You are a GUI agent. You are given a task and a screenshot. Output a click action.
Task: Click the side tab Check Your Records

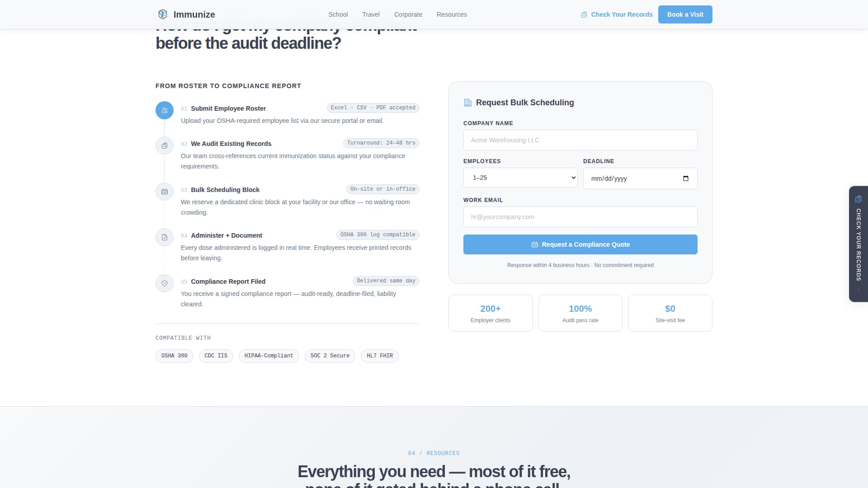coord(858,244)
